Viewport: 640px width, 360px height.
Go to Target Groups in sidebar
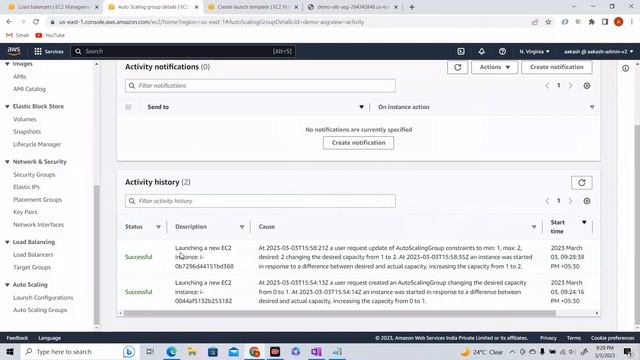(x=32, y=267)
